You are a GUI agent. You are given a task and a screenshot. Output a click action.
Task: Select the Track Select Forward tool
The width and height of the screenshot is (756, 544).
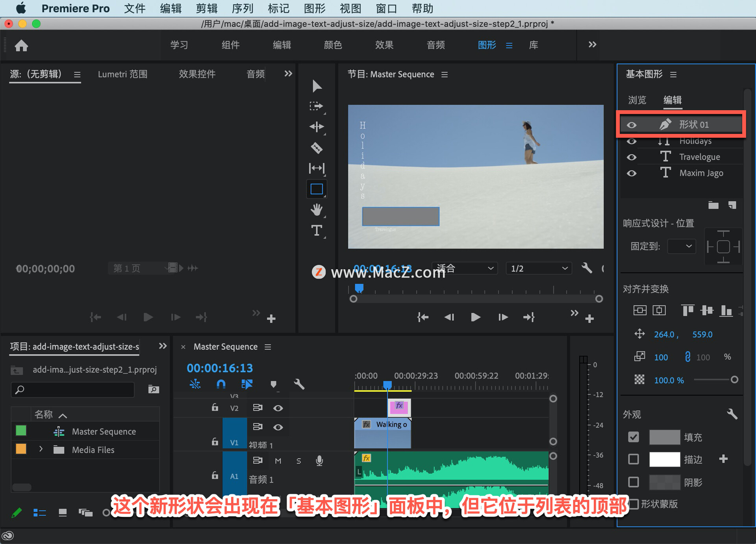tap(316, 106)
